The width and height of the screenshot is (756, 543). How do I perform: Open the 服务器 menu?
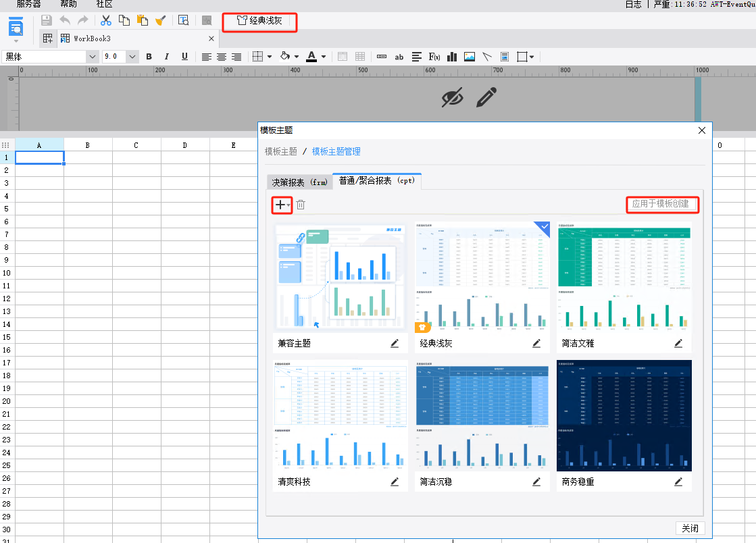tap(28, 4)
